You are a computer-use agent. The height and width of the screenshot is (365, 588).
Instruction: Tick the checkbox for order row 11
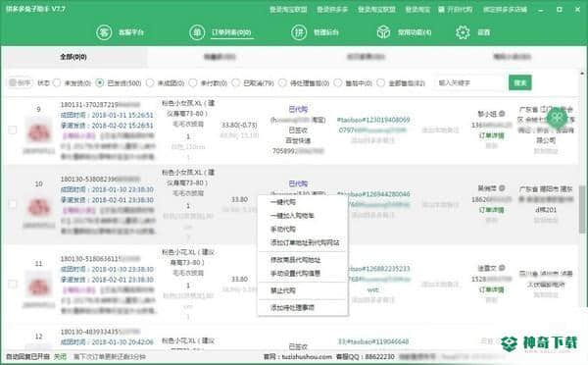tap(13, 284)
